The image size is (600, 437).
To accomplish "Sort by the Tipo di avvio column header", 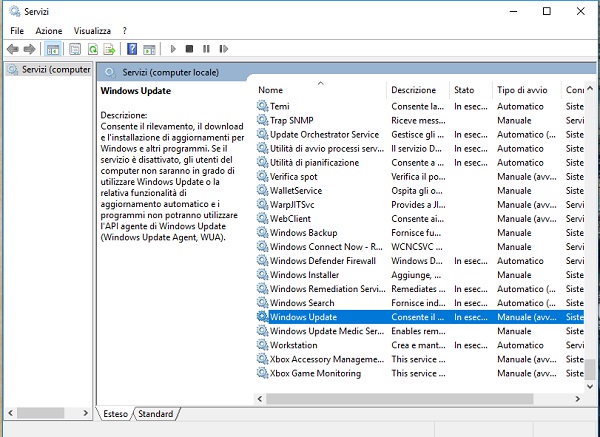I will (526, 90).
